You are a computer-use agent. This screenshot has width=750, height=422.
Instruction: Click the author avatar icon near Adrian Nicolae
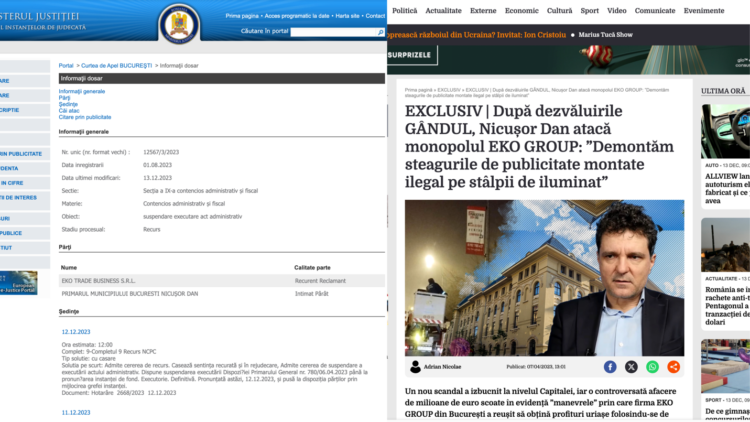415,366
